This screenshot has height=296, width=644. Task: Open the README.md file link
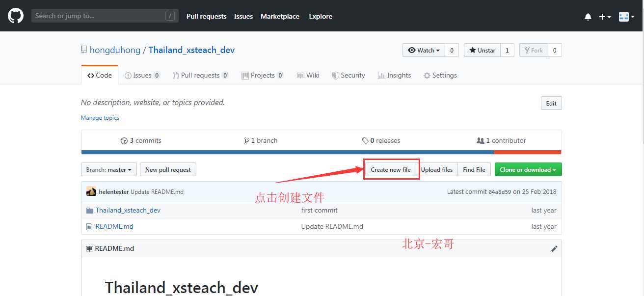(114, 227)
